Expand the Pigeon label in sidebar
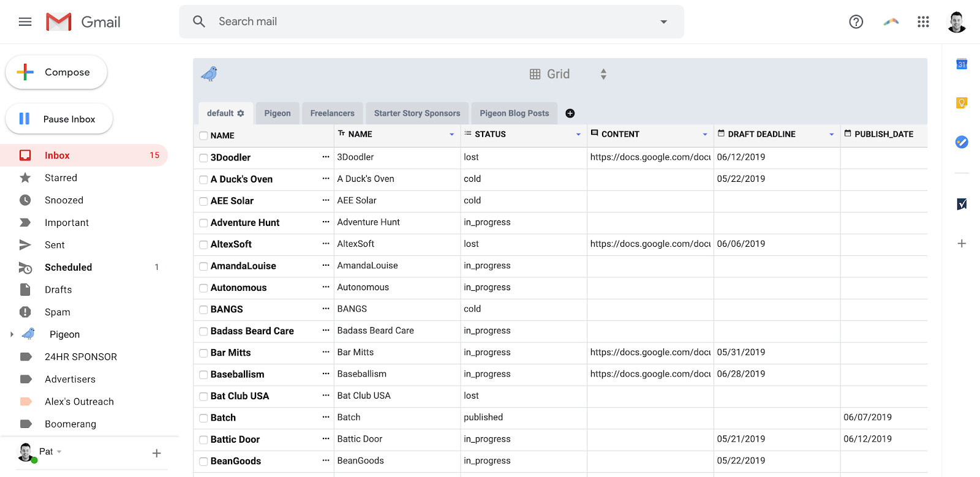The width and height of the screenshot is (980, 477). 12,334
